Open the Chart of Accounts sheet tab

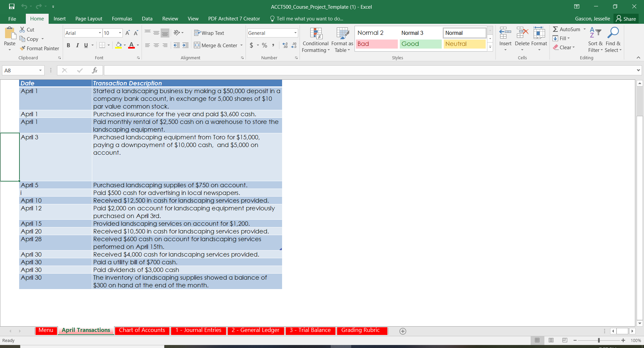pos(142,330)
